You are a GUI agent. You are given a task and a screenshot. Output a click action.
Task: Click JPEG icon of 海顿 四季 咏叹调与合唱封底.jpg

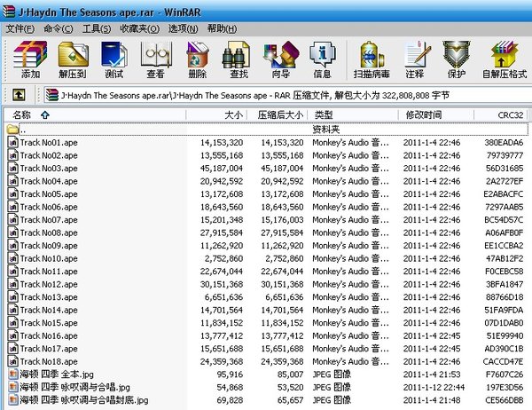(x=13, y=400)
